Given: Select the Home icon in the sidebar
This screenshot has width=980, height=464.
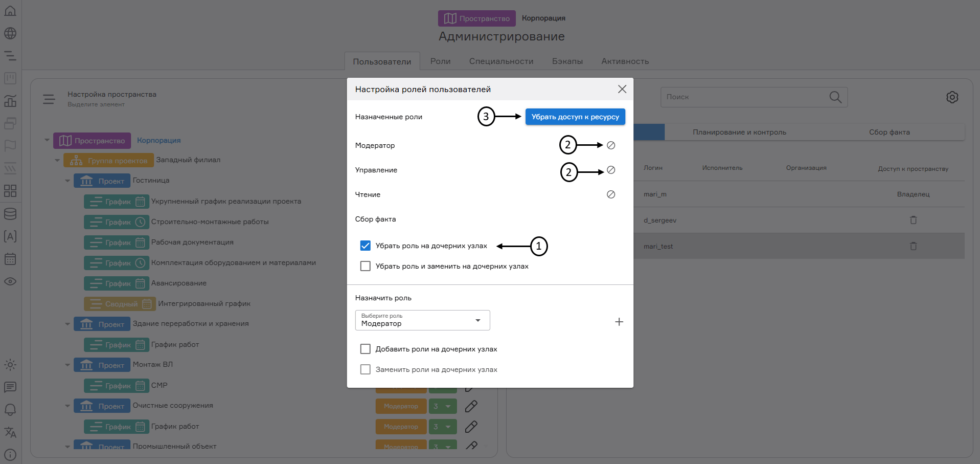Looking at the screenshot, I should point(10,10).
